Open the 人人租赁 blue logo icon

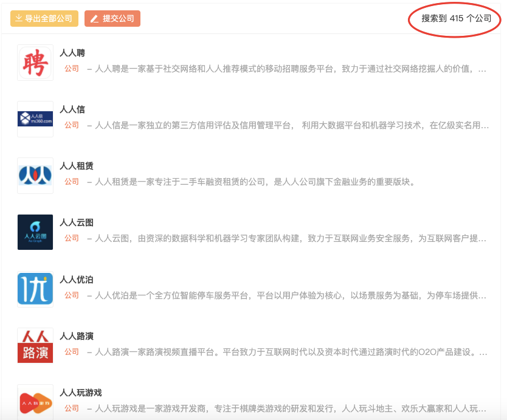pos(35,176)
